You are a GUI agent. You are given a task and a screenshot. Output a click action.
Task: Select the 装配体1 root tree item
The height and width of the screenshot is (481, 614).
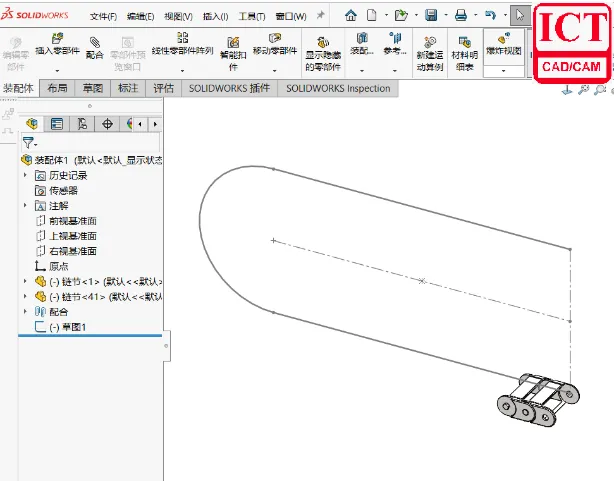92,160
